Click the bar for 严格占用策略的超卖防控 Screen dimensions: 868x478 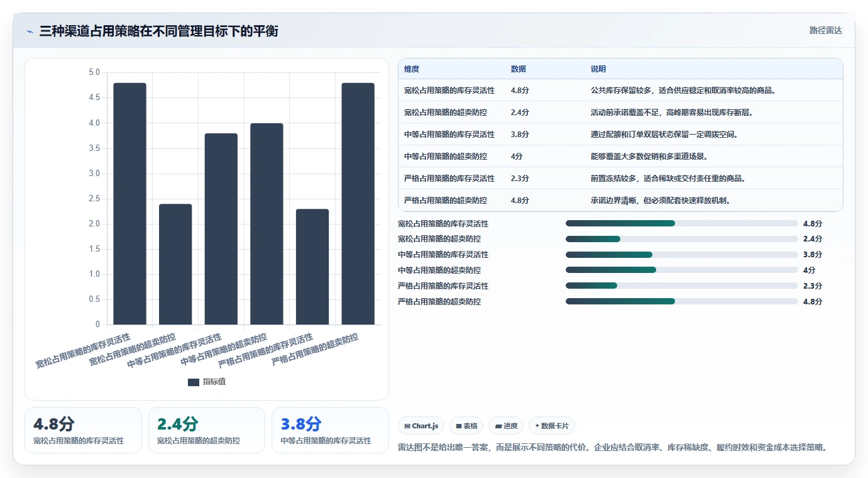pos(358,204)
